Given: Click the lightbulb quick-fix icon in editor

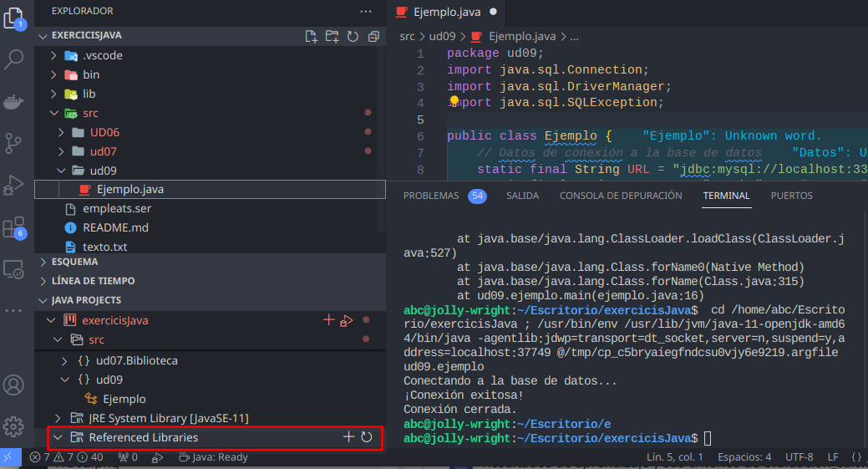Looking at the screenshot, I should pyautogui.click(x=454, y=101).
